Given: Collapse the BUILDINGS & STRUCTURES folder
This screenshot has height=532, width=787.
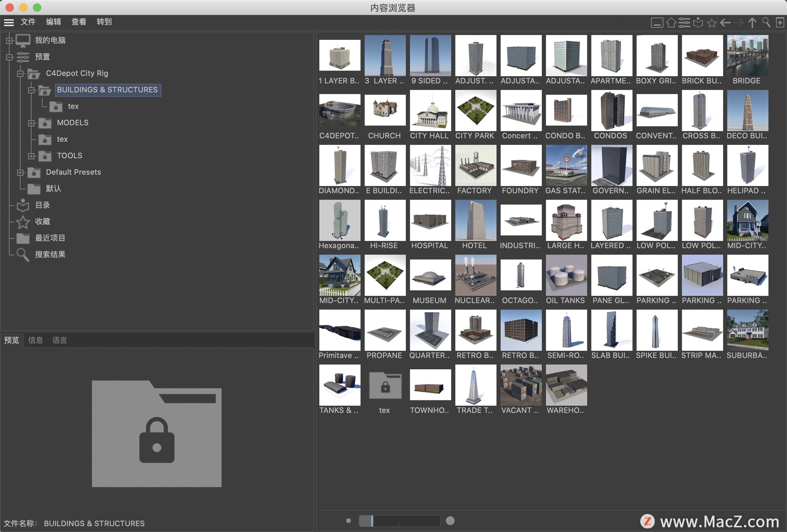Looking at the screenshot, I should (x=31, y=90).
